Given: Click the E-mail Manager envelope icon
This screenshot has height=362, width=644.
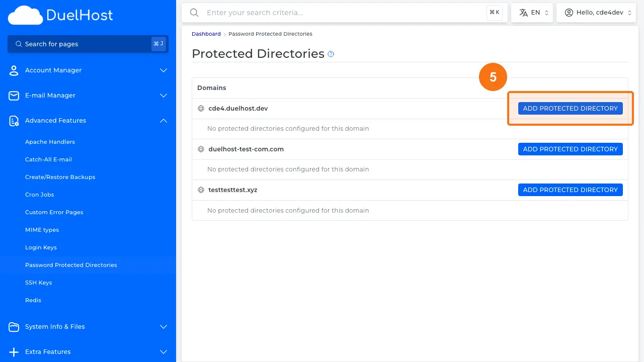Looking at the screenshot, I should tap(14, 96).
